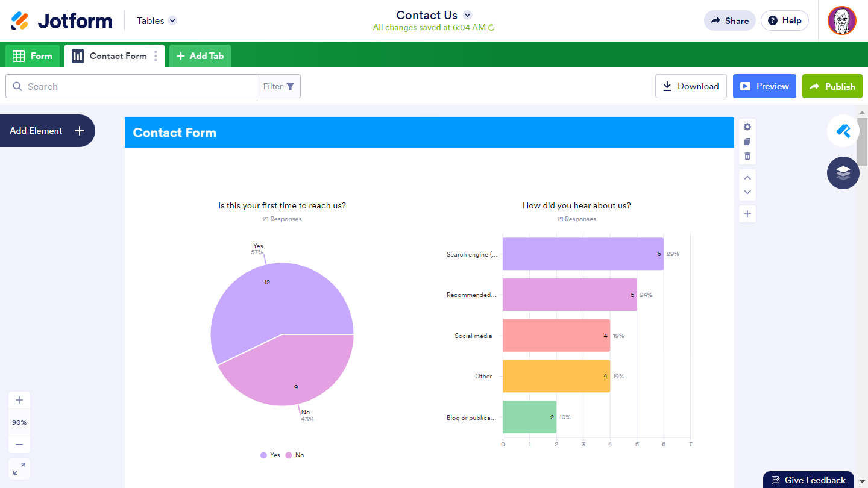
Task: Duplicate the element with the copy icon
Action: point(747,142)
